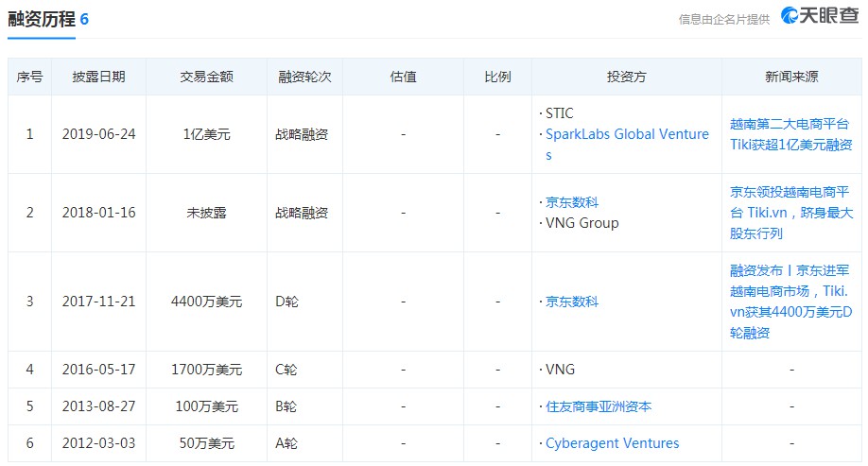Screen dimensions: 868x466
Task: Select the VNG Group investor text
Action: point(582,223)
